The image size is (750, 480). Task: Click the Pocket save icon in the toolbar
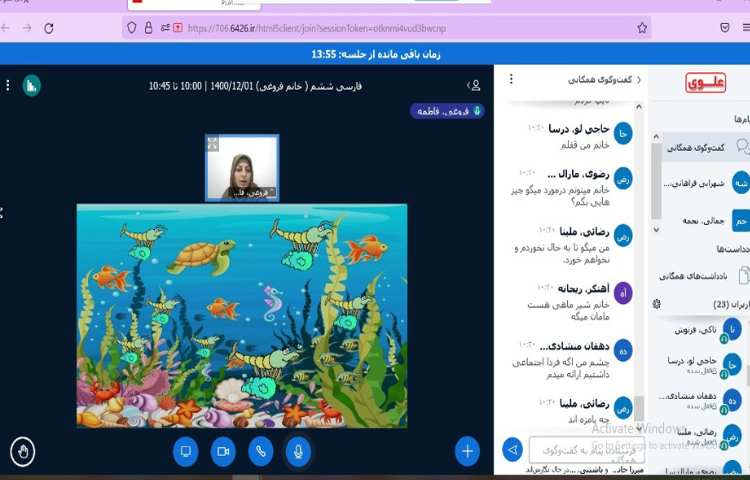(725, 28)
